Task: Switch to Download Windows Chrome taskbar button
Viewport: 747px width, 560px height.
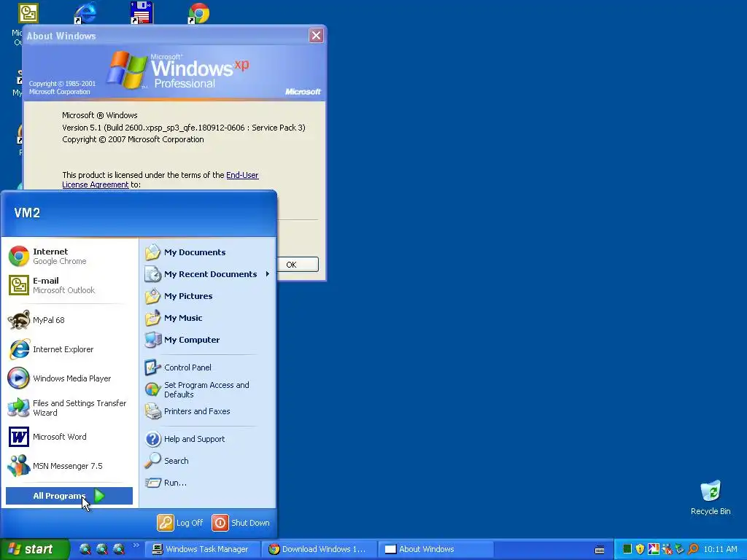Action: (x=318, y=550)
